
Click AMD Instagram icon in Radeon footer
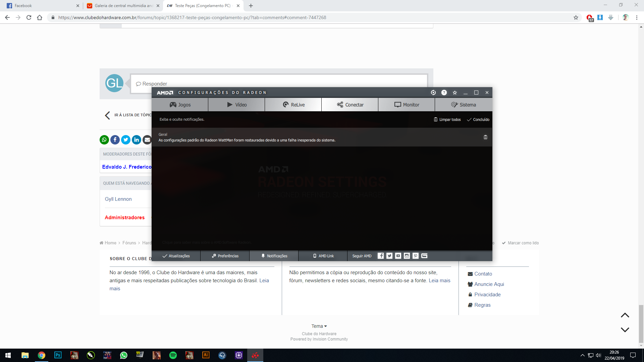click(407, 256)
